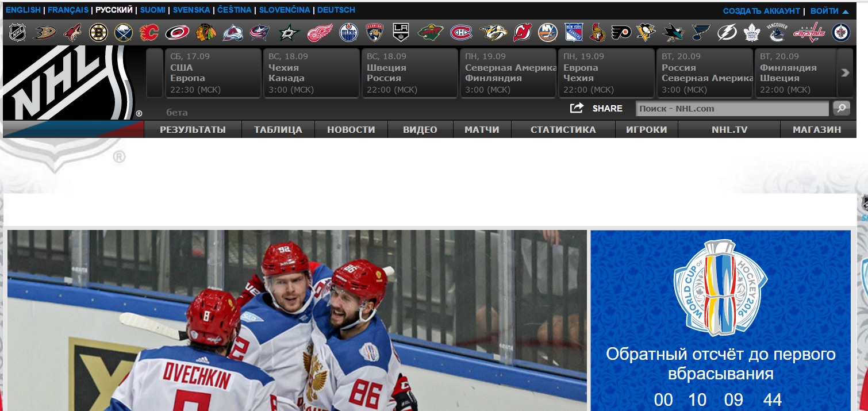Open the Toronto Maple Leafs logo
The image size is (868, 411).
tap(752, 33)
